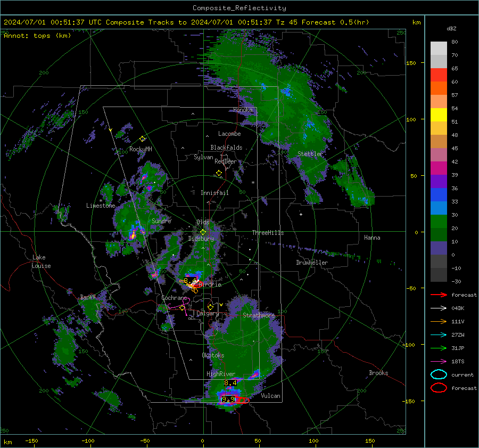This screenshot has width=479, height=448.
Task: Click the red forecast arrow in legend
Action: pos(439,295)
